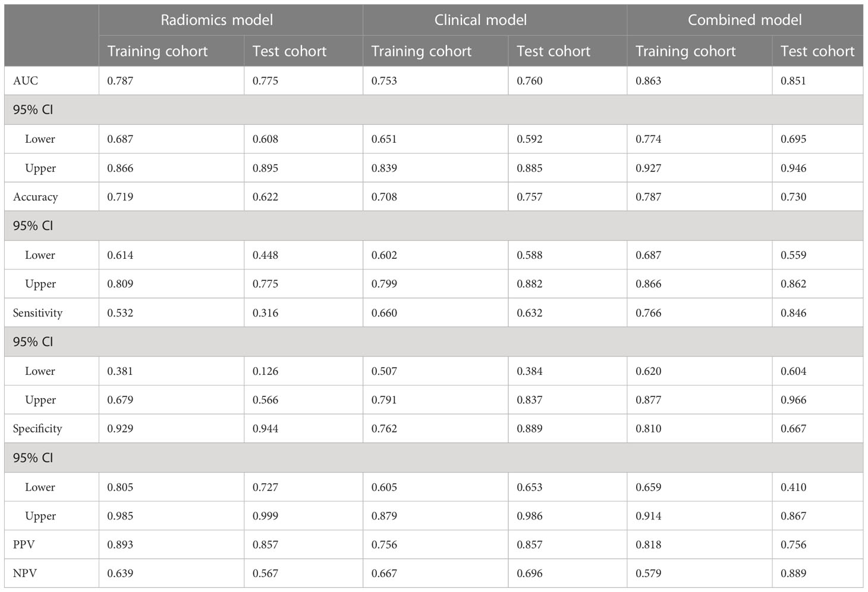The width and height of the screenshot is (868, 592).
Task: Click Test cohort under Clinical model
Action: (x=553, y=52)
